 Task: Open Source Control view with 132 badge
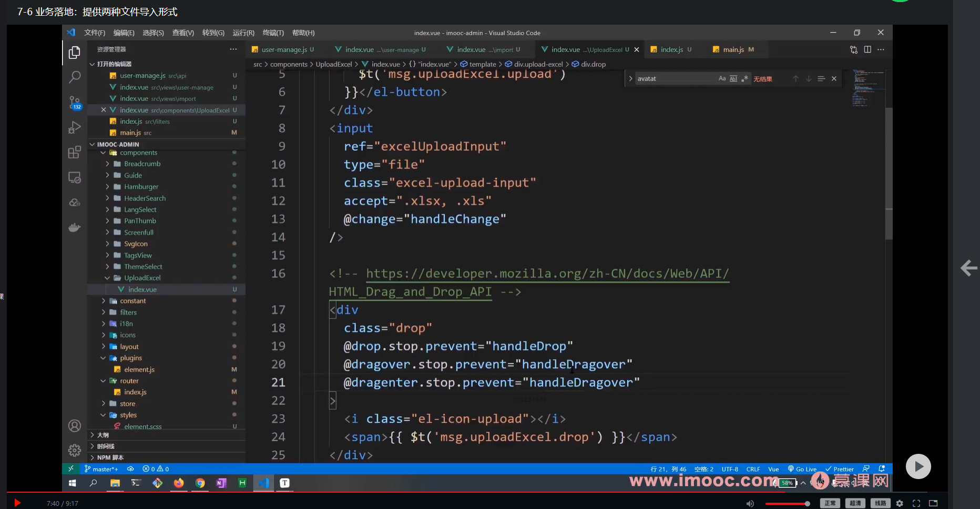pos(75,102)
